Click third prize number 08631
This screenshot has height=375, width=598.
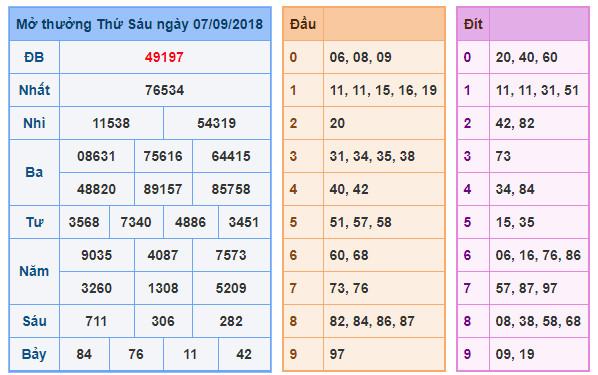[x=96, y=156]
